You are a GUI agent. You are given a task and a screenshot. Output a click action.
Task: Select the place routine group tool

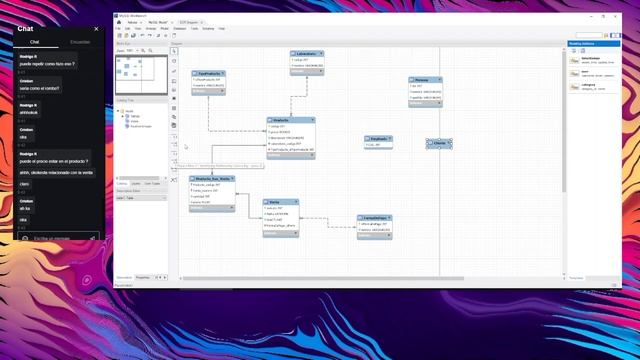click(174, 125)
